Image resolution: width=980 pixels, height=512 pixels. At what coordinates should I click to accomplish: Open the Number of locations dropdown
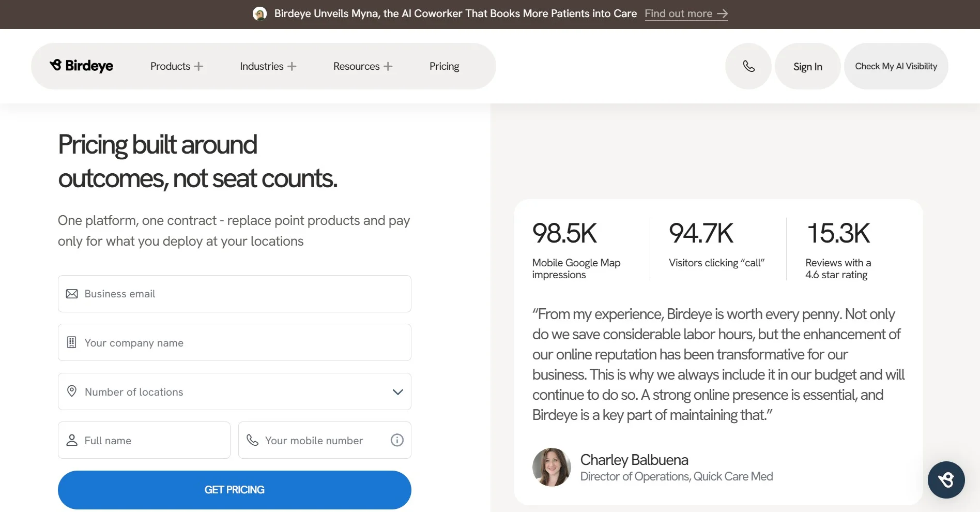[x=235, y=391]
